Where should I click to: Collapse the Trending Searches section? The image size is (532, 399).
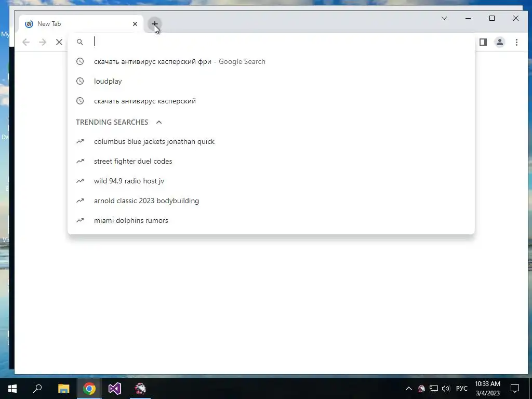(159, 122)
